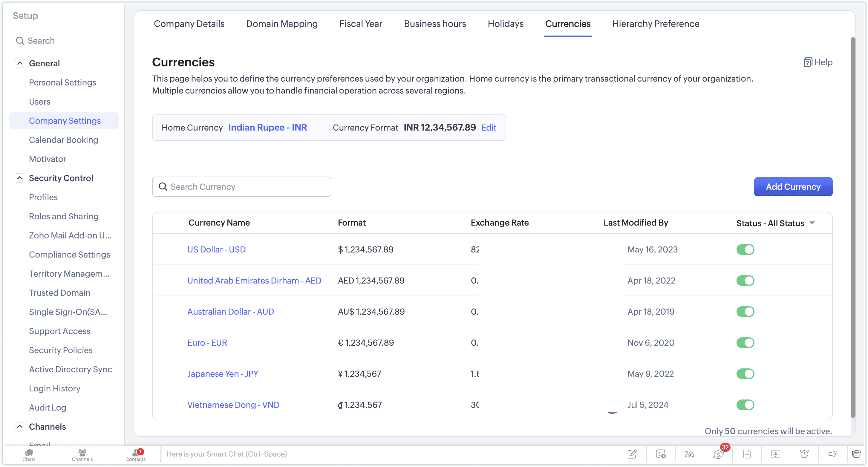Open the megaphone announcements icon

(833, 454)
